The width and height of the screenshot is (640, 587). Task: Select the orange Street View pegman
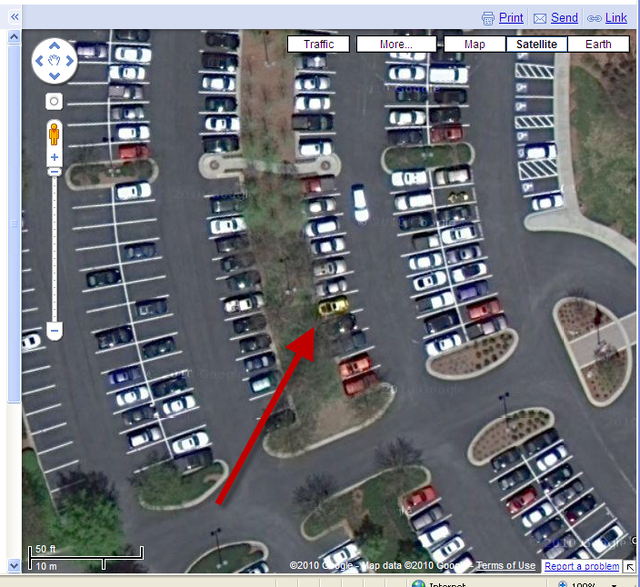pyautogui.click(x=54, y=134)
